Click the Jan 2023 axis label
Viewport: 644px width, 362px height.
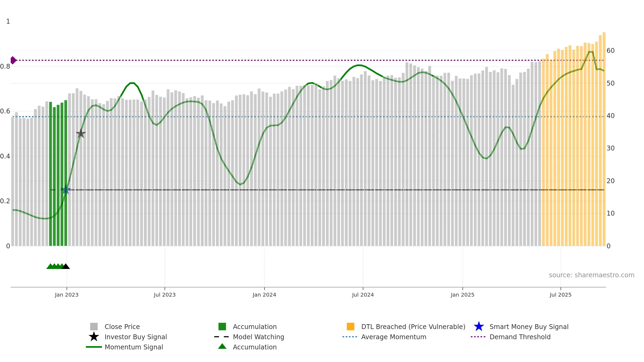67,295
